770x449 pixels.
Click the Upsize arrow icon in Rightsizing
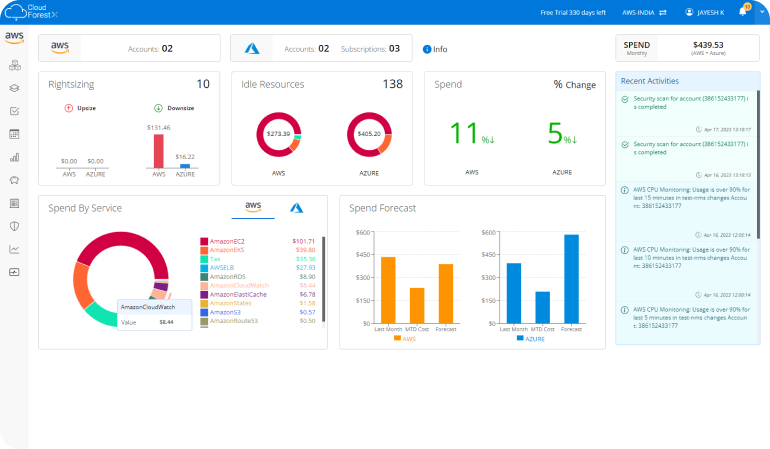point(69,108)
